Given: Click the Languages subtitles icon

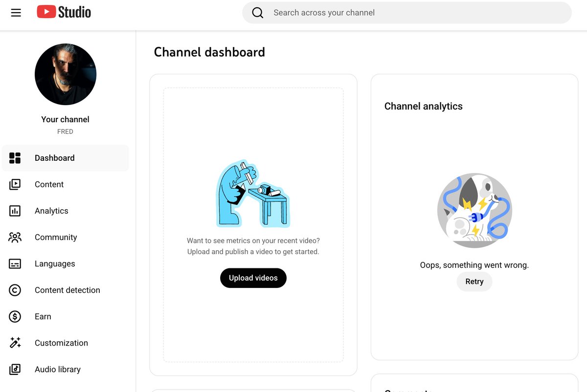Looking at the screenshot, I should (x=15, y=263).
